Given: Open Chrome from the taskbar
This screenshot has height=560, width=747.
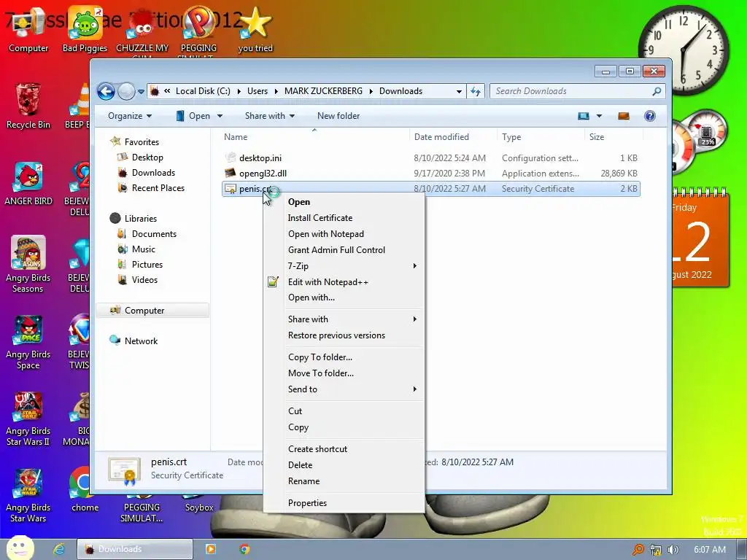Looking at the screenshot, I should point(244,549).
